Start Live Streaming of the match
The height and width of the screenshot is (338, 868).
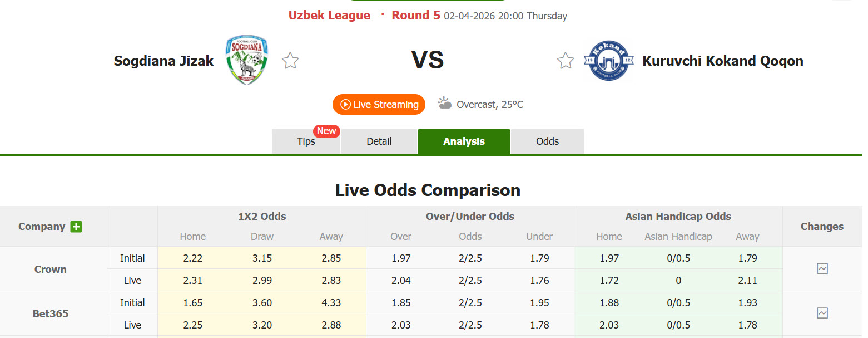click(379, 105)
